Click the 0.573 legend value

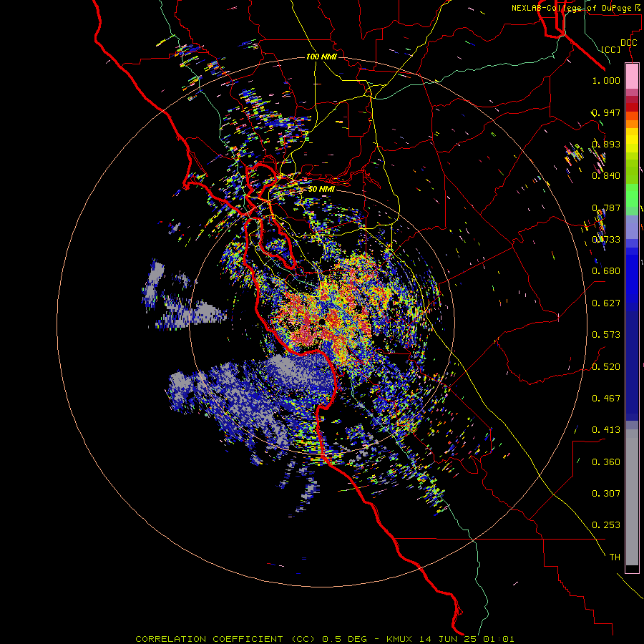coord(606,335)
